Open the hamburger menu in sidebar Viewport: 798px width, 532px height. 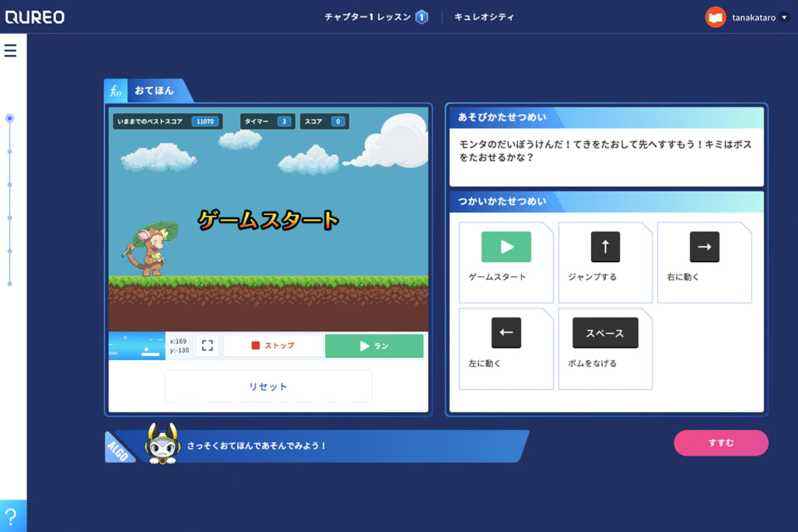(10, 51)
